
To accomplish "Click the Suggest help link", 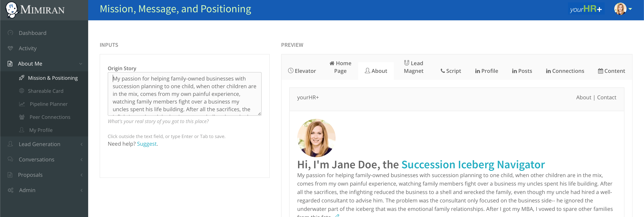I will pyautogui.click(x=147, y=144).
